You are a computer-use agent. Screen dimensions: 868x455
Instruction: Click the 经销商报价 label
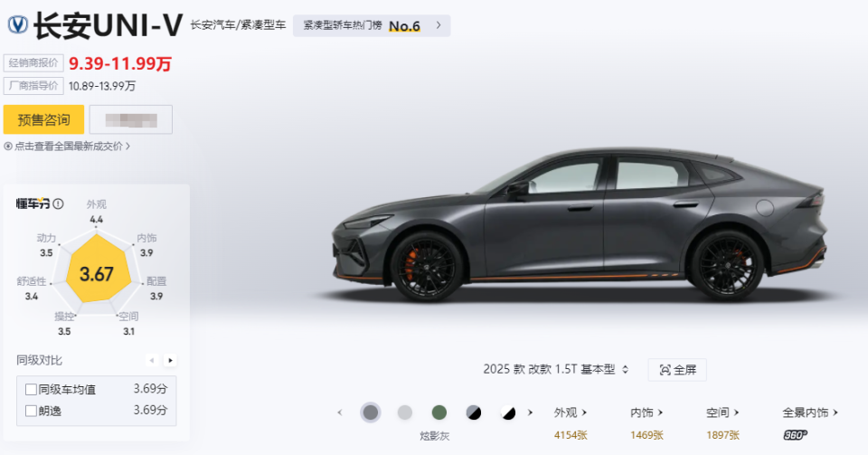33,63
